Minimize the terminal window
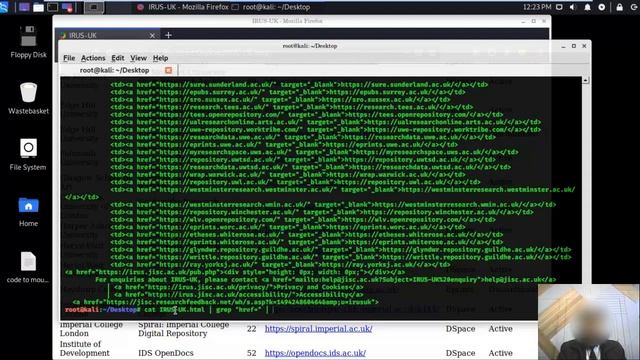The width and height of the screenshot is (640, 360). click(x=563, y=46)
